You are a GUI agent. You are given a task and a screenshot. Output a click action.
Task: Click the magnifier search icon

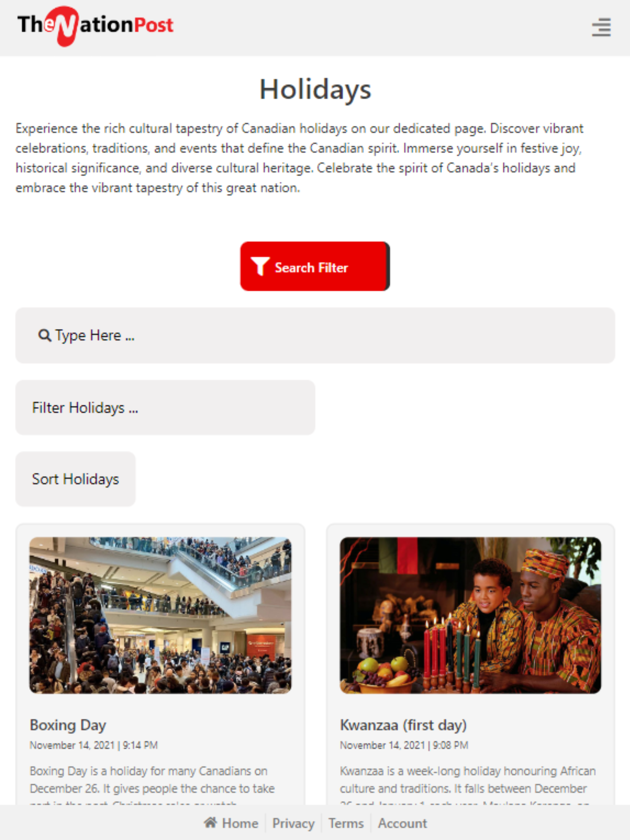click(45, 335)
